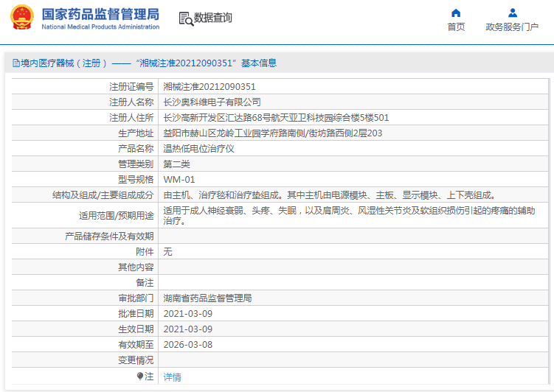Click 国家药品监督管理局 site title

[100, 15]
